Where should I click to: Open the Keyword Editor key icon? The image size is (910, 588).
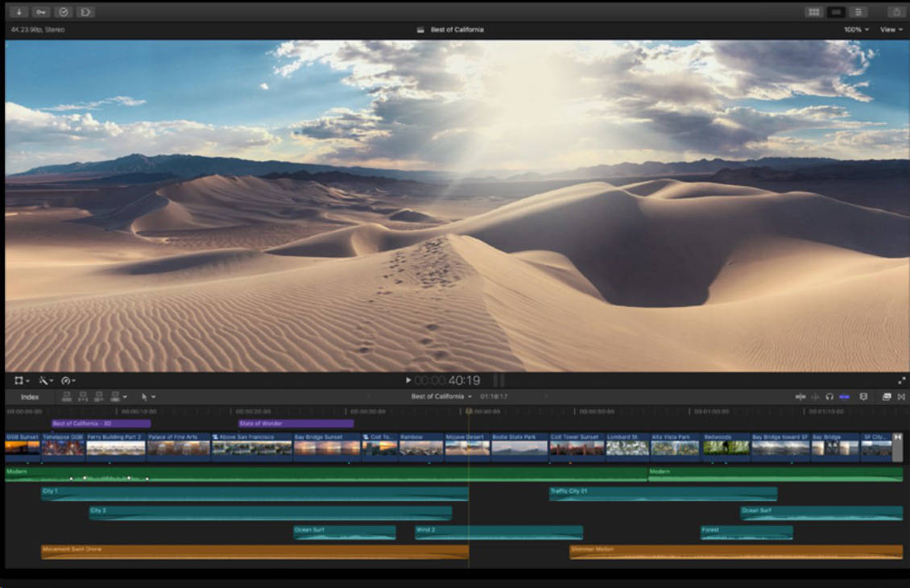point(40,11)
